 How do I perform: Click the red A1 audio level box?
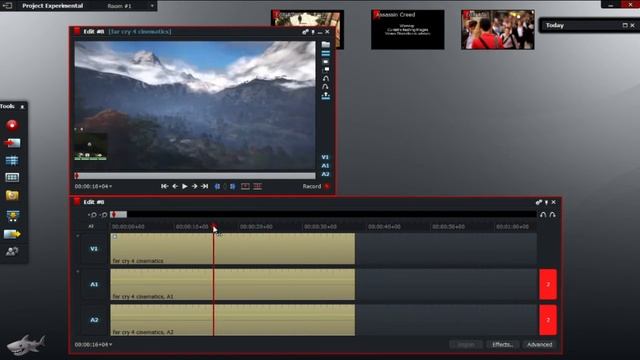[548, 284]
